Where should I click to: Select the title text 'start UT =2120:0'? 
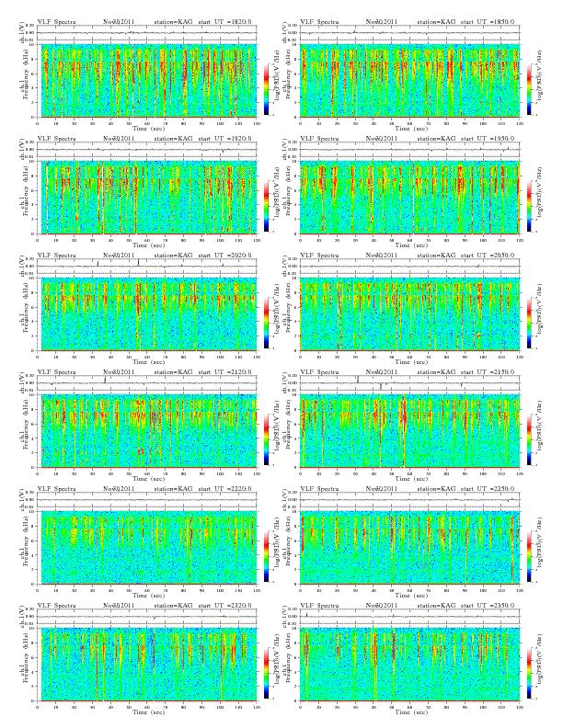pos(225,372)
